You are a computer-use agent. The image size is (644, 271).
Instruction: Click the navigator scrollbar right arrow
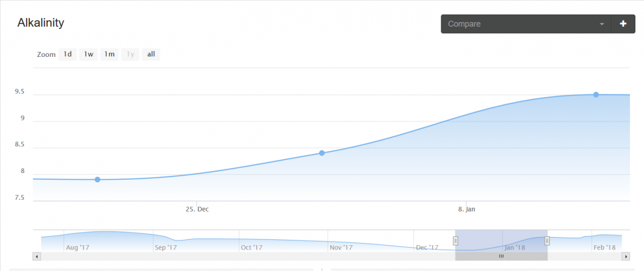pos(626,257)
